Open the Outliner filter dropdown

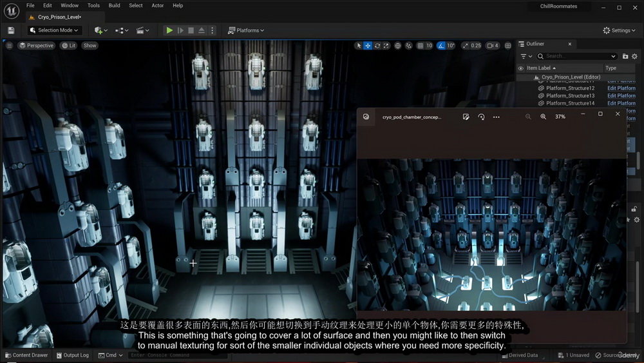(x=526, y=56)
